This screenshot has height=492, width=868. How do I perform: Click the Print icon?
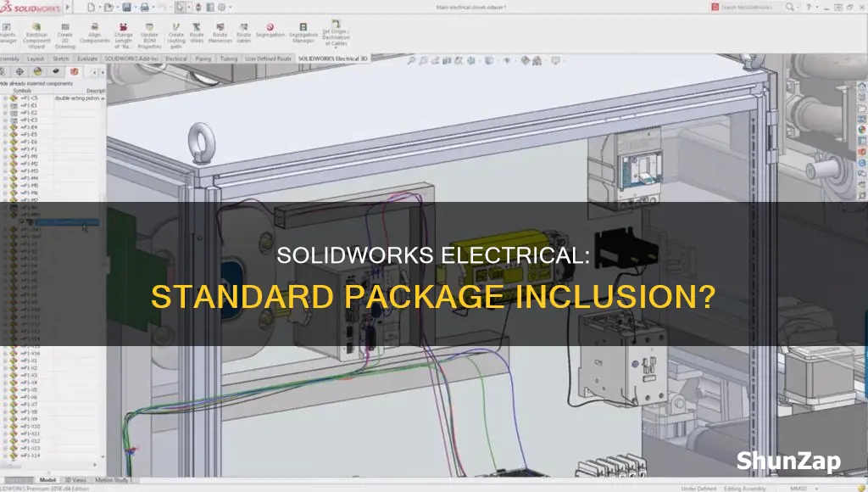click(144, 7)
